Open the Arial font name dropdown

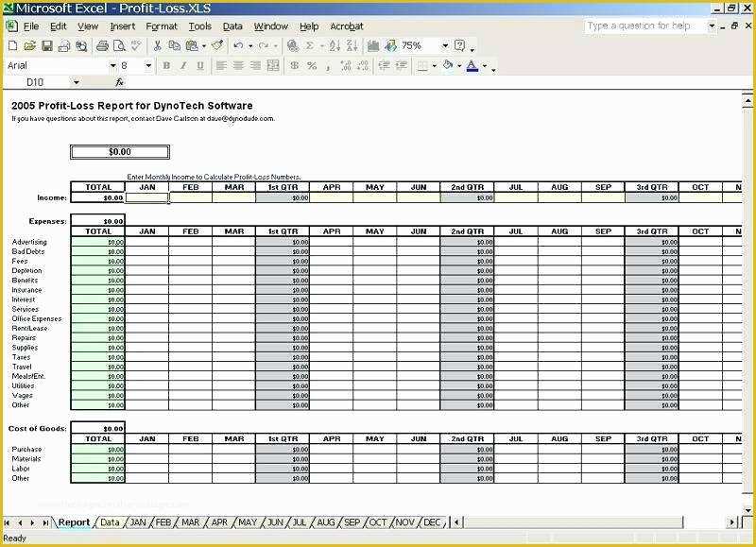click(112, 66)
